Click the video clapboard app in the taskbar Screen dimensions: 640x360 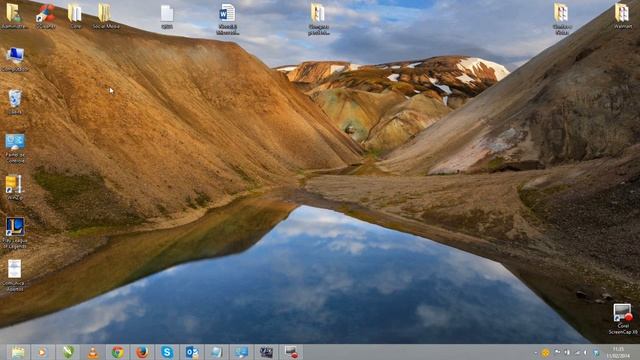(x=267, y=352)
